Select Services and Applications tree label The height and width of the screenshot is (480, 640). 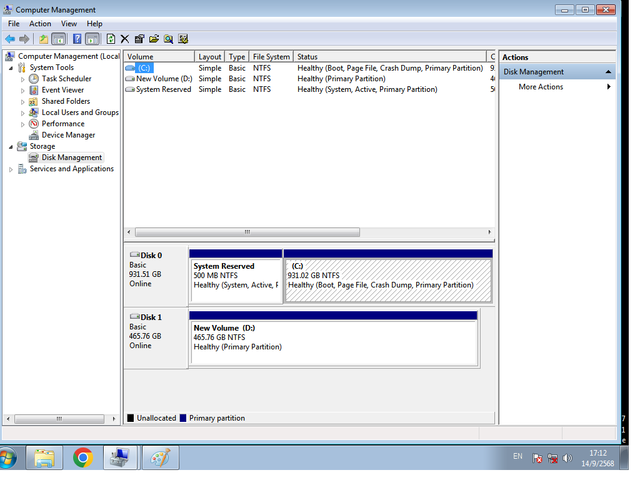point(71,169)
